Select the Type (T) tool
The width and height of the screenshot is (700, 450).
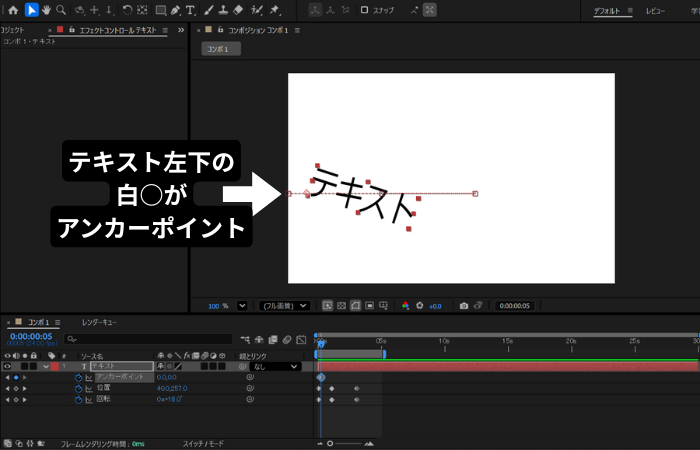(x=190, y=10)
